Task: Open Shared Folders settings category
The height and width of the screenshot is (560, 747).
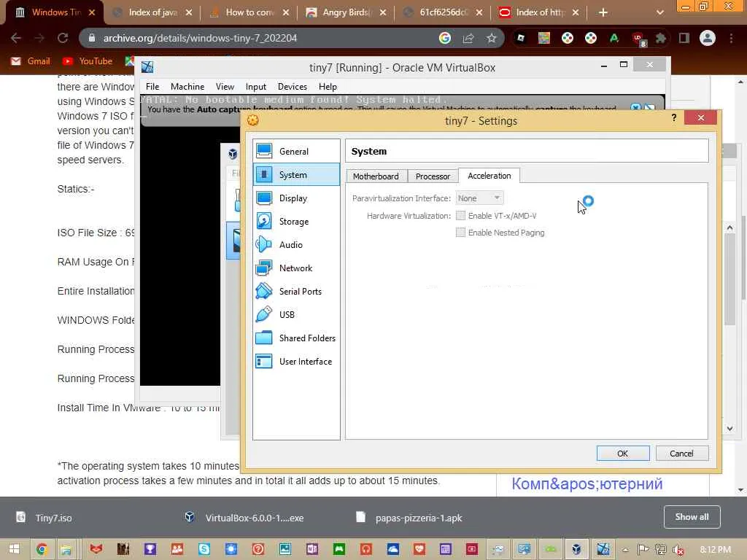Action: (x=296, y=338)
